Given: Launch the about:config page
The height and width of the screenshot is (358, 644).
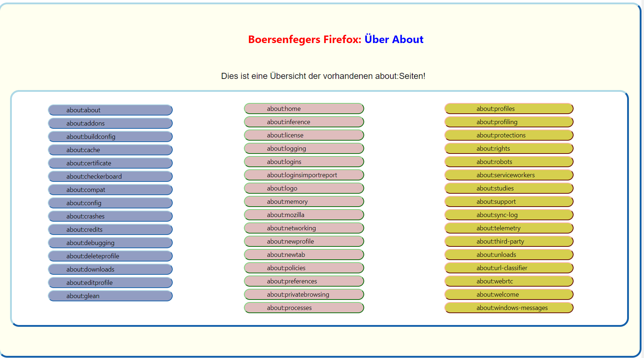Looking at the screenshot, I should (x=110, y=203).
